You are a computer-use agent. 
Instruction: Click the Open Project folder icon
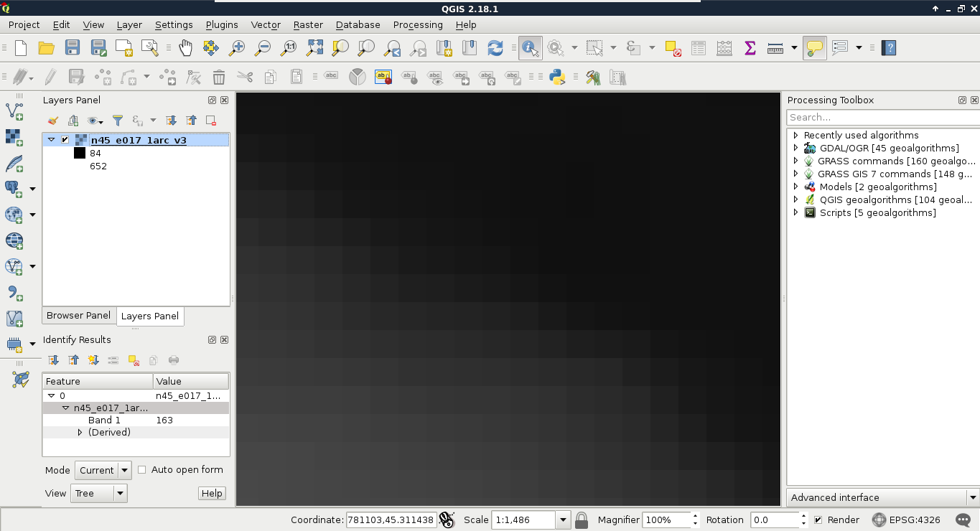(x=47, y=48)
